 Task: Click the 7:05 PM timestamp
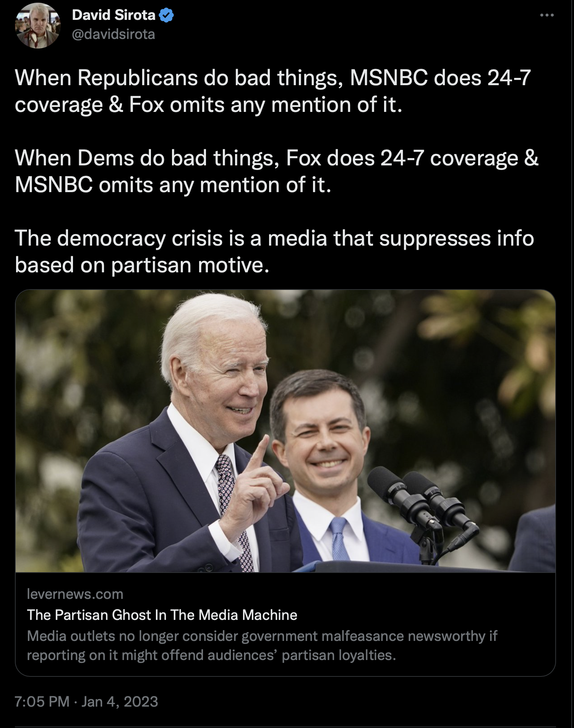[x=42, y=702]
